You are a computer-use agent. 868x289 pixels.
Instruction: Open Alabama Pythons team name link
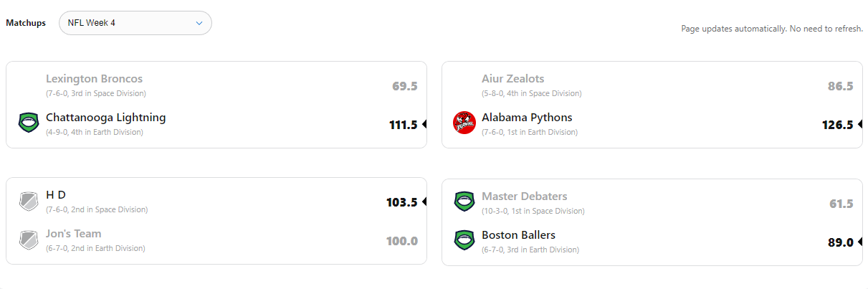[527, 118]
